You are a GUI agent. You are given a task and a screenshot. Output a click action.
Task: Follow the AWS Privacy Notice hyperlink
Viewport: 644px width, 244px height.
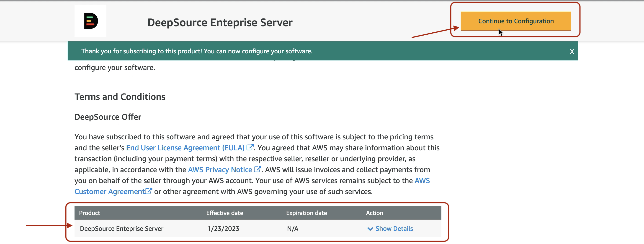pos(220,169)
